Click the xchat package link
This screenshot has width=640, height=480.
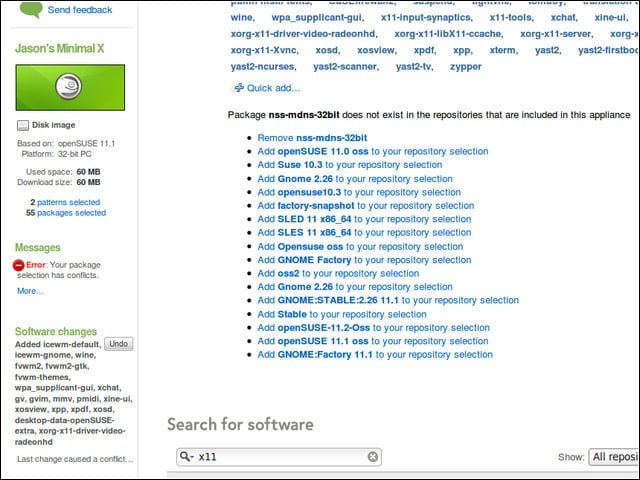[x=564, y=18]
